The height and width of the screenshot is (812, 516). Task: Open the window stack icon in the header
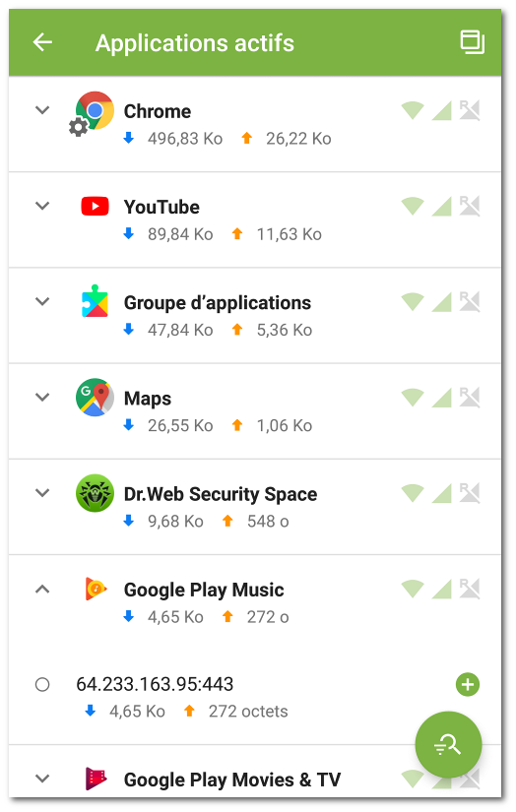472,42
